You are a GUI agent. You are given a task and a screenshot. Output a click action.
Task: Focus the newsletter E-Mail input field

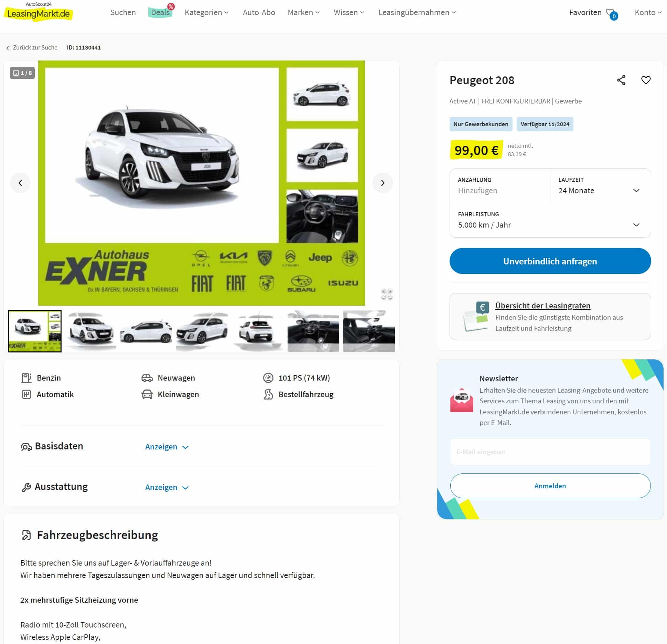coord(550,452)
